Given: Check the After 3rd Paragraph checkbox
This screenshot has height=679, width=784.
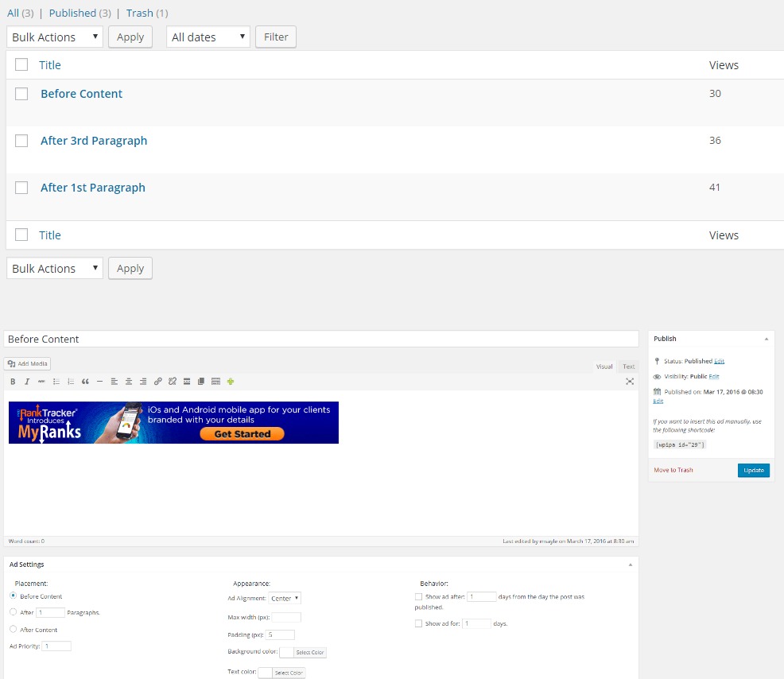Looking at the screenshot, I should coord(21,141).
